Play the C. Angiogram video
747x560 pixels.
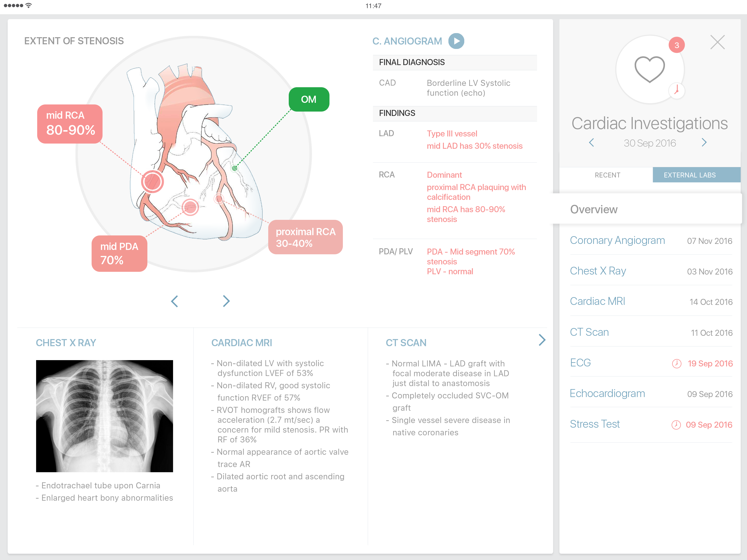click(x=456, y=41)
